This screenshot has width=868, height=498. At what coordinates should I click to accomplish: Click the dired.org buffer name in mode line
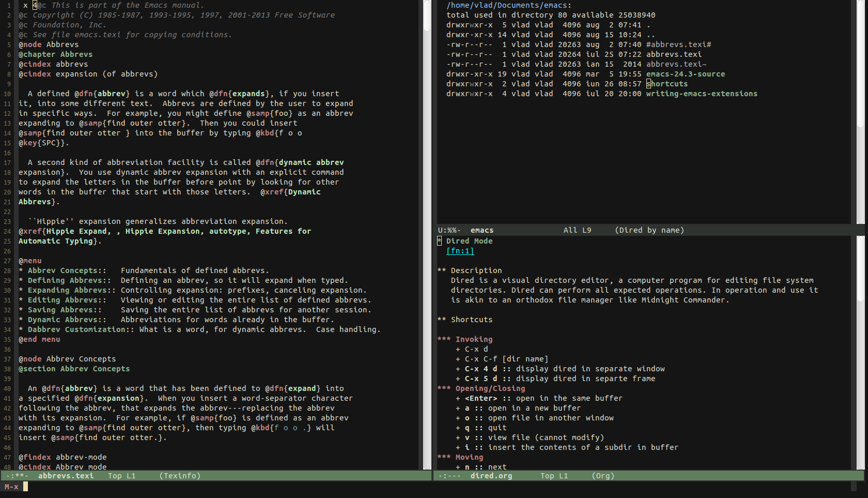tap(491, 476)
